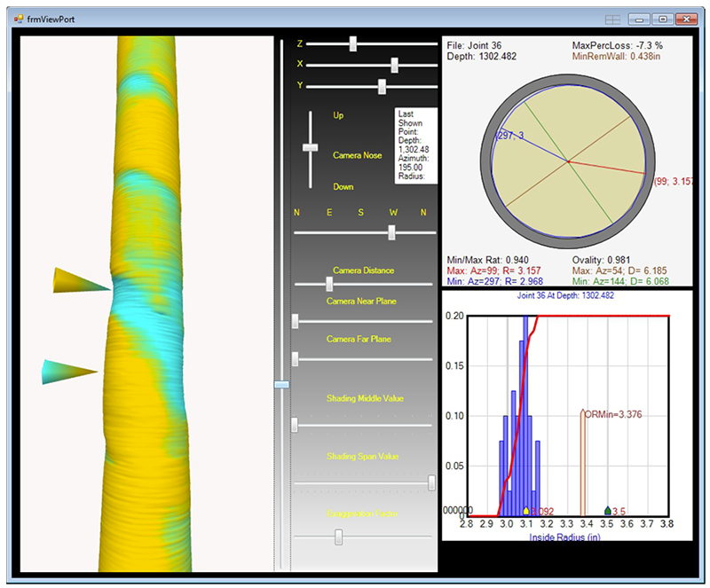Image resolution: width=710 pixels, height=588 pixels.
Task: Click the 'W' compass direction label
Action: coord(393,212)
